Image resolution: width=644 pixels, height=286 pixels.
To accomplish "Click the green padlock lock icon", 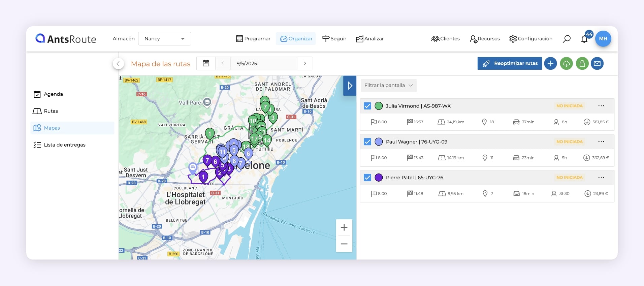I will tap(582, 63).
